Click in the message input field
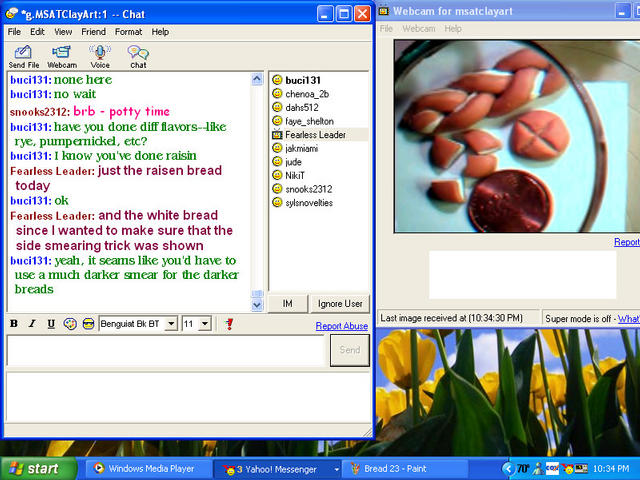 [165, 350]
